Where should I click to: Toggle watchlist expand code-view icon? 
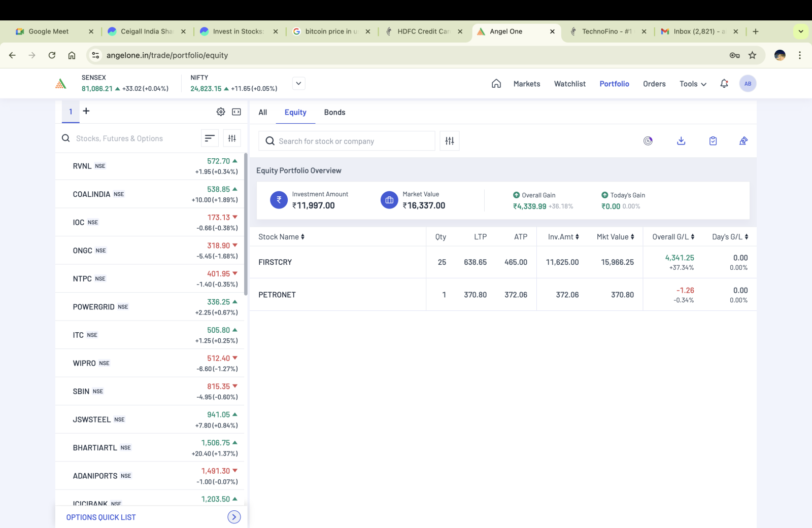point(236,112)
